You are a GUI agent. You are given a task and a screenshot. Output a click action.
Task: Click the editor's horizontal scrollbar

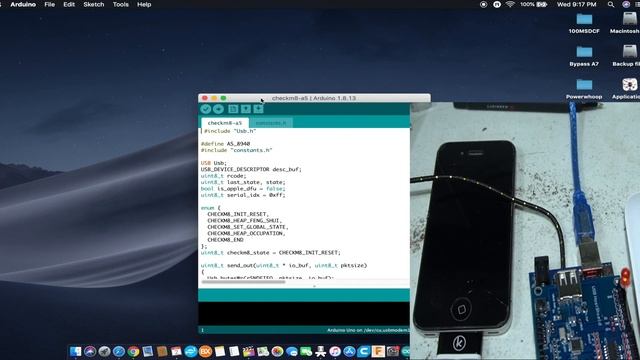(243, 282)
